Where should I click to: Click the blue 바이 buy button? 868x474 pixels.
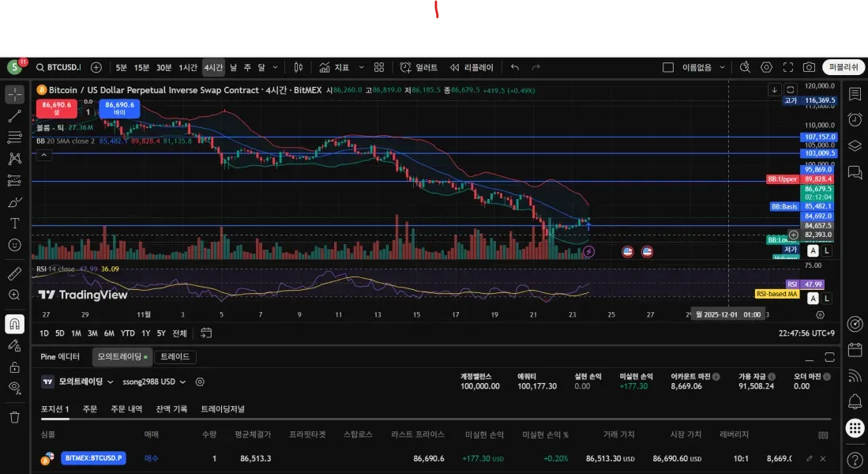[119, 108]
